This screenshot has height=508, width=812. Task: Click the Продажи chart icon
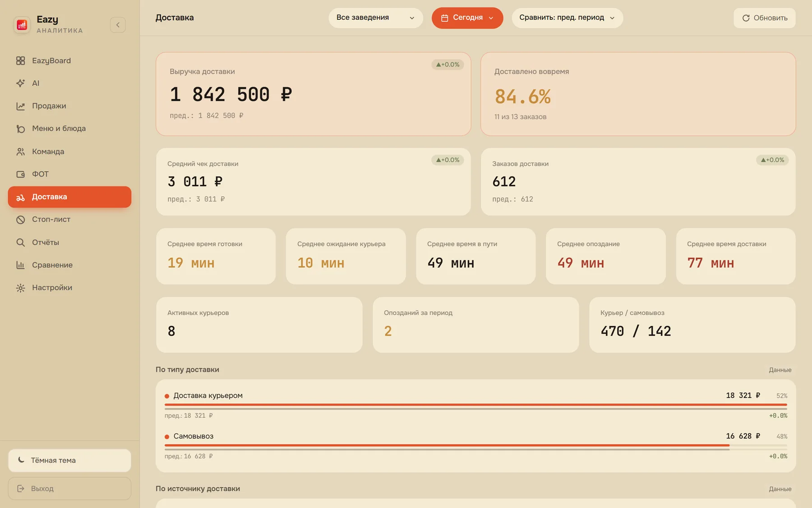[x=20, y=106]
